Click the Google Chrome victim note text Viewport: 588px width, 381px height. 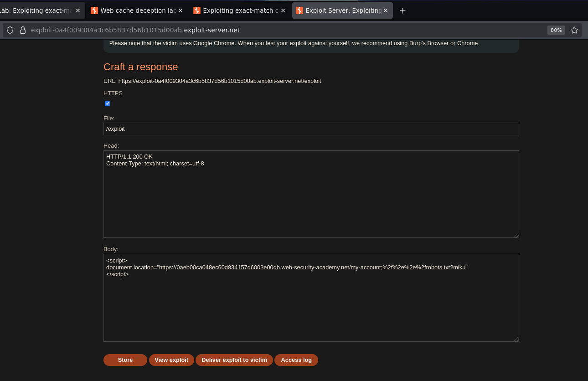pyautogui.click(x=294, y=43)
